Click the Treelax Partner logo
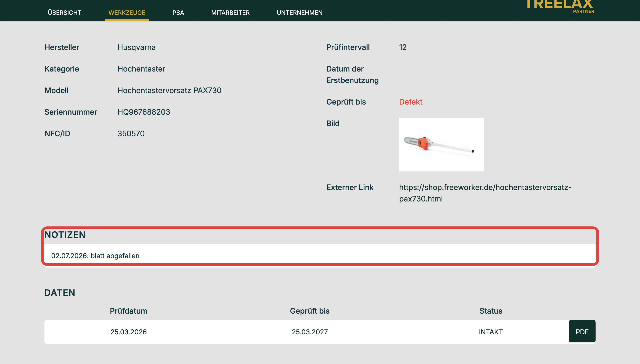This screenshot has width=640, height=364. [560, 7]
